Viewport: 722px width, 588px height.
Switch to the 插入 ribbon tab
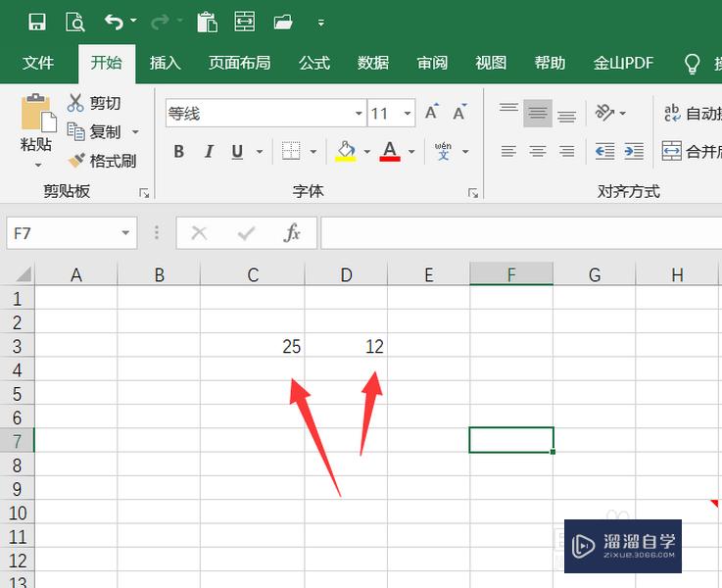pyautogui.click(x=166, y=63)
